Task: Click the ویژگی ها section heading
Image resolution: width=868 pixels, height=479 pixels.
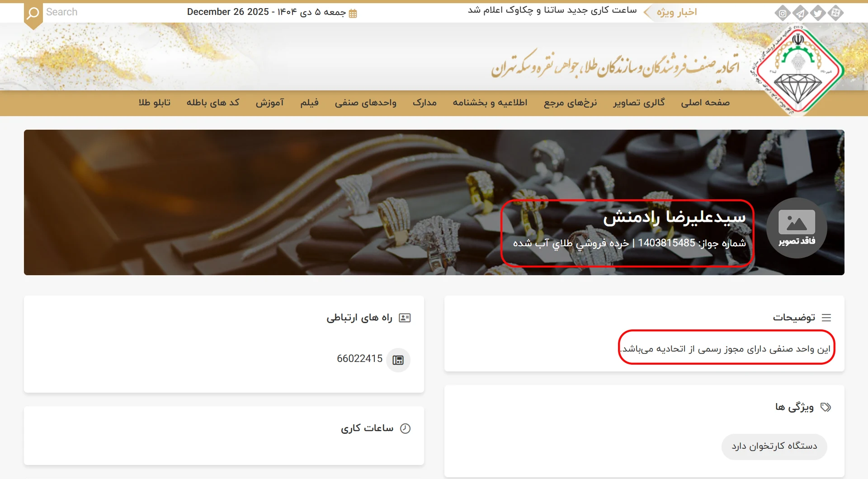Action: [794, 407]
